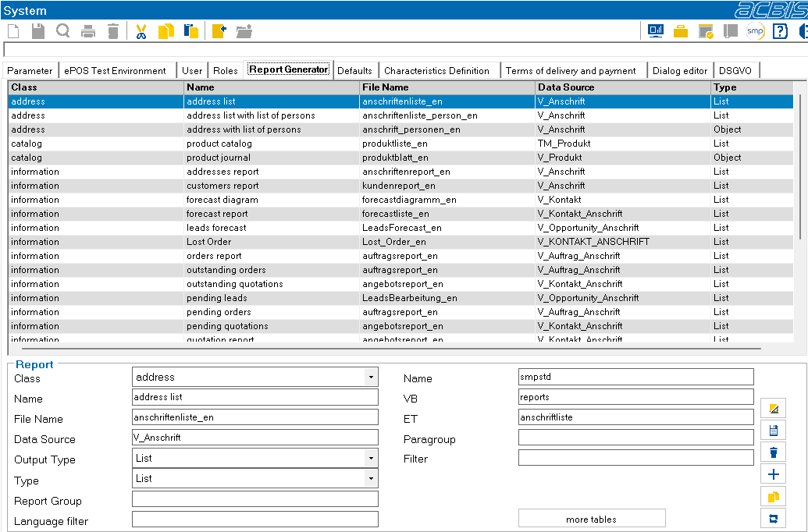Viewport: 808px width, 532px height.
Task: Click the Print toolbar icon
Action: coord(88,31)
